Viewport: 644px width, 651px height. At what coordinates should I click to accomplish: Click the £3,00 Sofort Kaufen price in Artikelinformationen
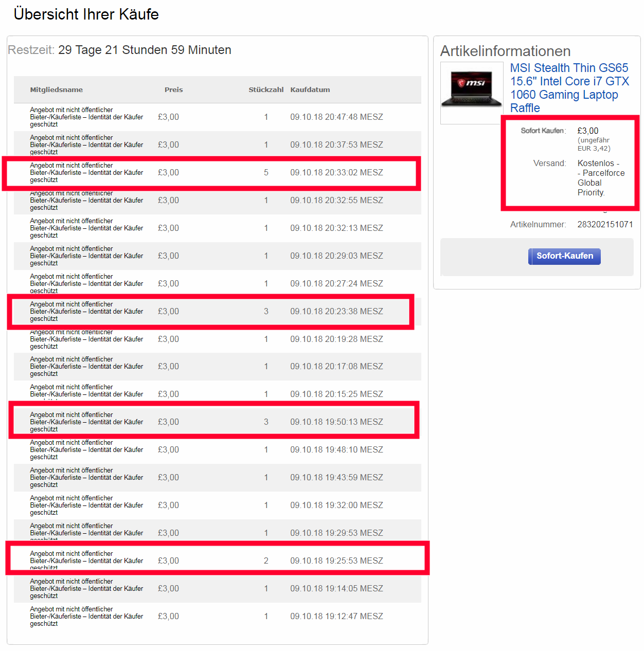(588, 131)
